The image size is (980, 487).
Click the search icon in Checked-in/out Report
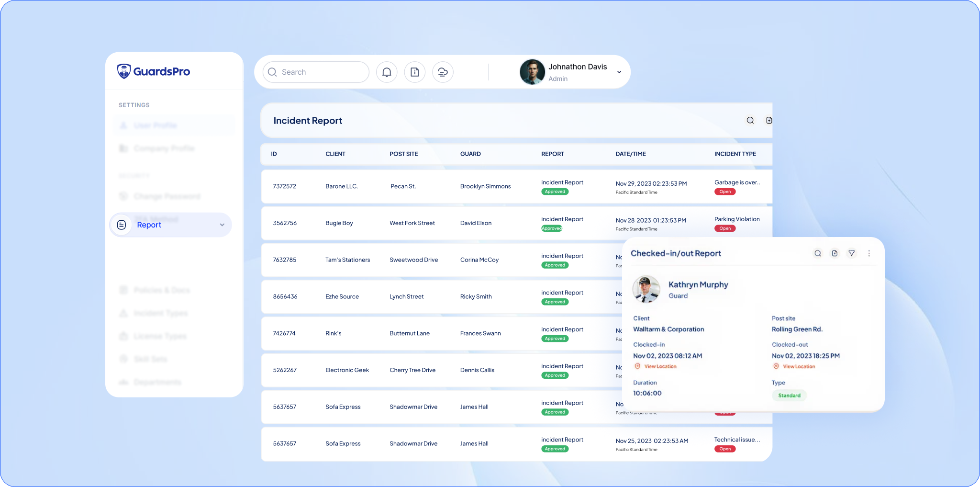coord(817,253)
